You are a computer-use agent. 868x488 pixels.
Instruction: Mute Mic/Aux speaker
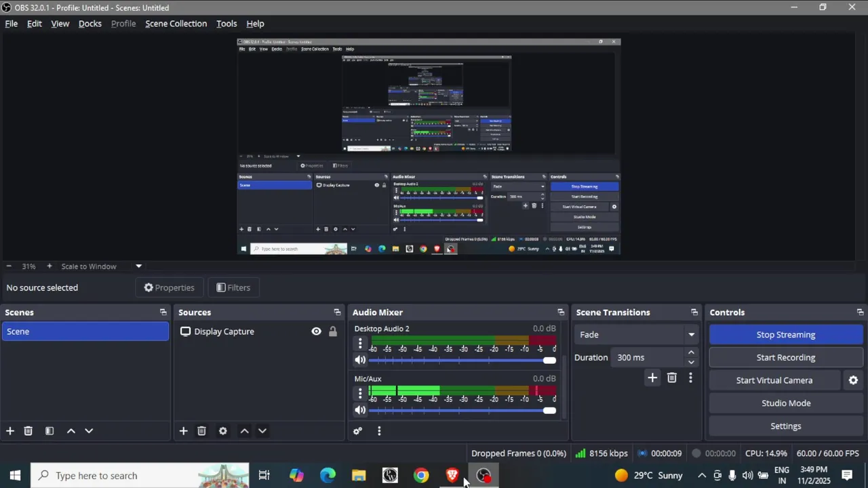(360, 410)
